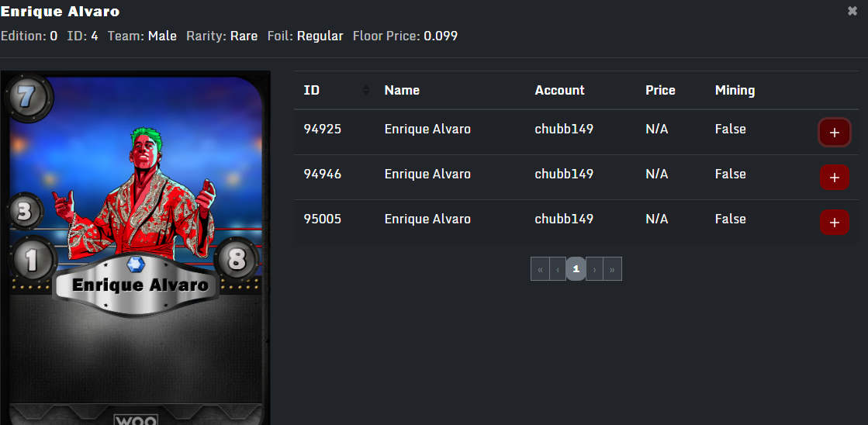This screenshot has height=425, width=868.
Task: Click the Account column header
Action: [x=559, y=90]
